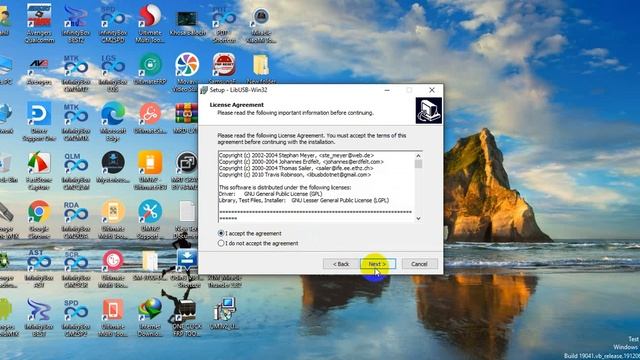Close the LibUSB-Win32 setup window
The image size is (640, 360).
coord(432,90)
